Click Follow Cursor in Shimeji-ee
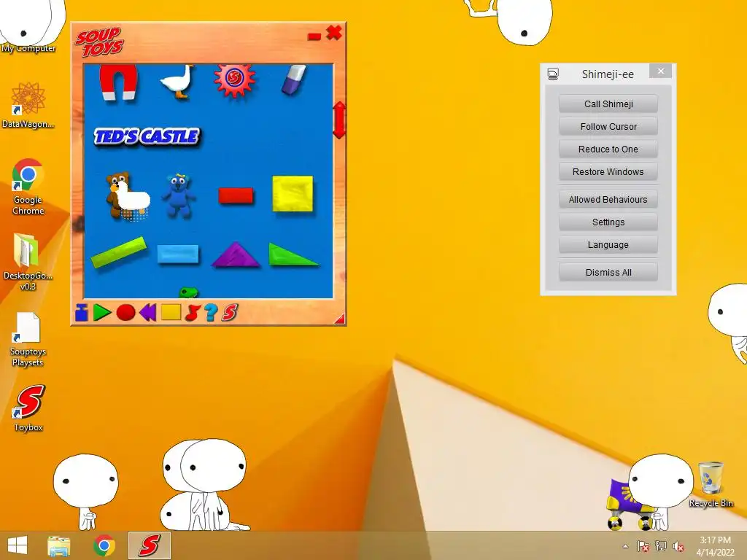The image size is (747, 560). coord(608,127)
